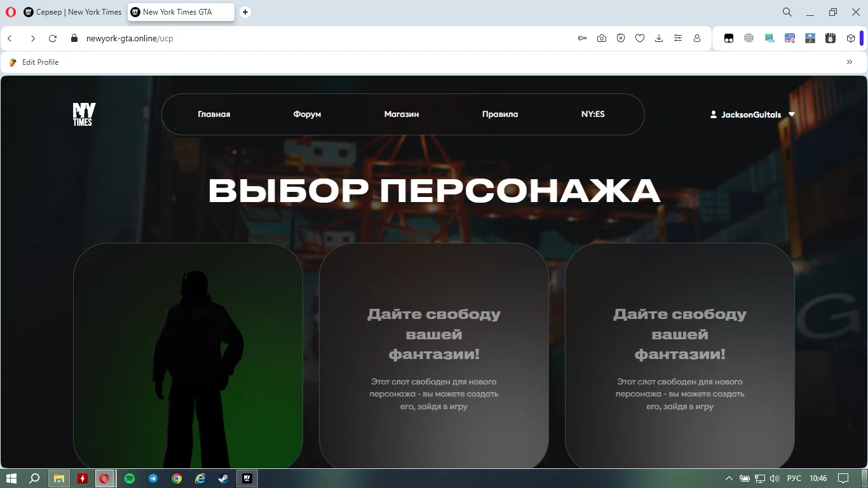Add page to bookmarks with heart icon
The width and height of the screenshot is (868, 488).
click(640, 38)
